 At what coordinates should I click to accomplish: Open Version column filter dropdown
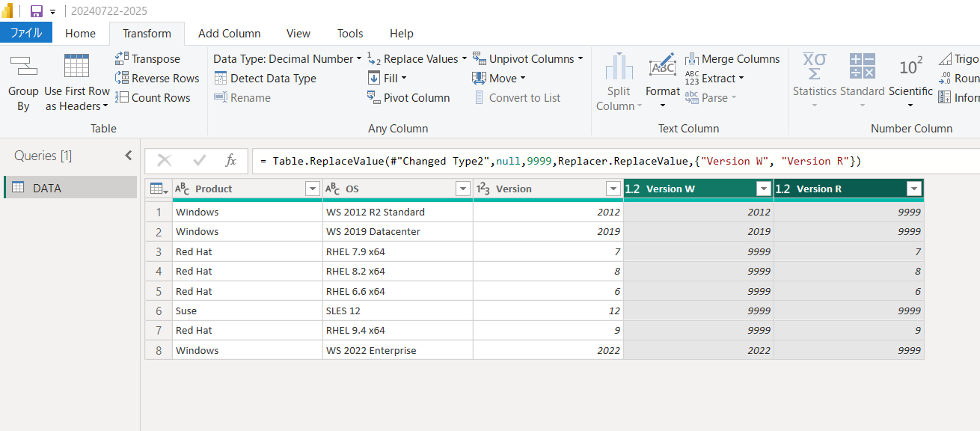tap(613, 189)
